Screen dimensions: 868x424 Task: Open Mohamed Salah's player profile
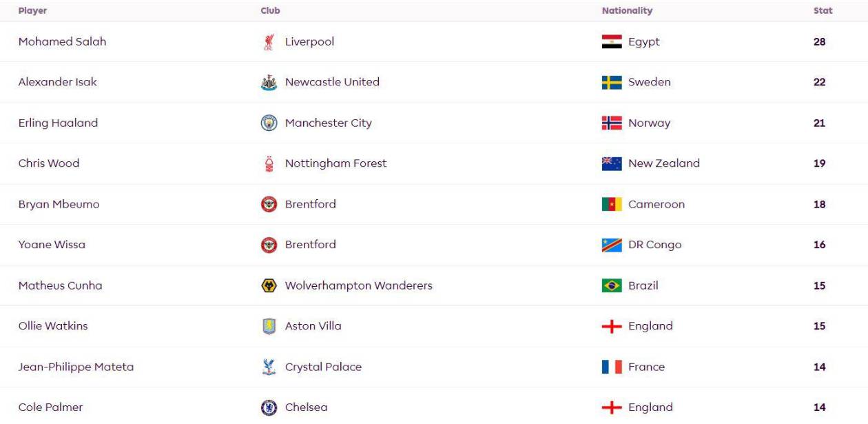coord(62,42)
